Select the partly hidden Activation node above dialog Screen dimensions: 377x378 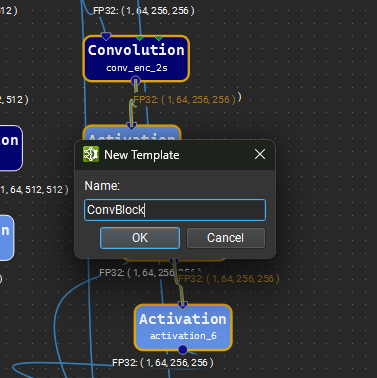click(x=132, y=133)
